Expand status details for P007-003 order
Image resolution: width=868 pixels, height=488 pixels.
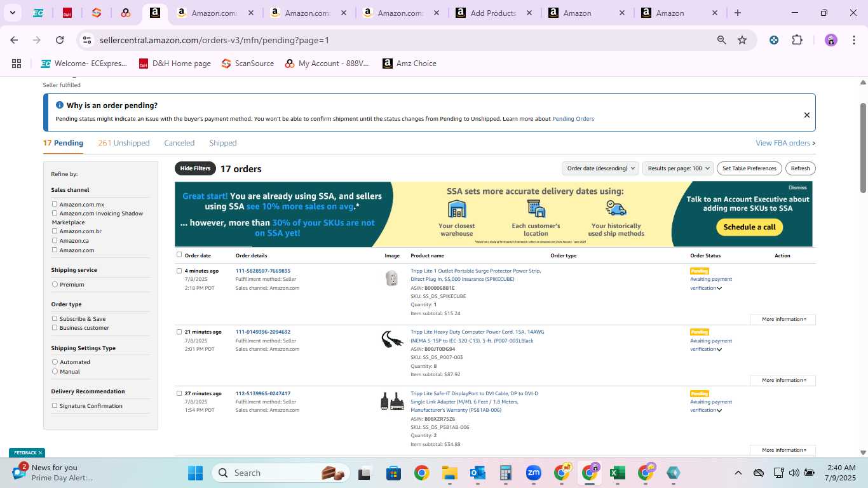click(719, 349)
